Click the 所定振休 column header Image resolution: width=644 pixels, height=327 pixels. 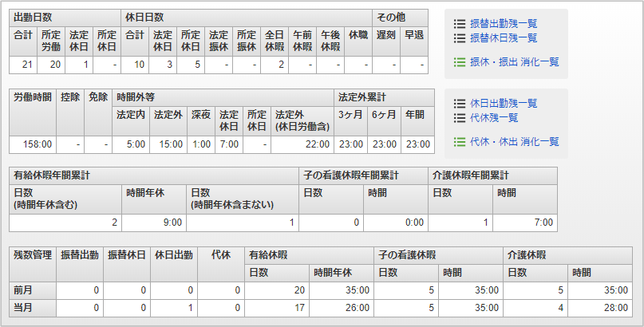tap(247, 41)
